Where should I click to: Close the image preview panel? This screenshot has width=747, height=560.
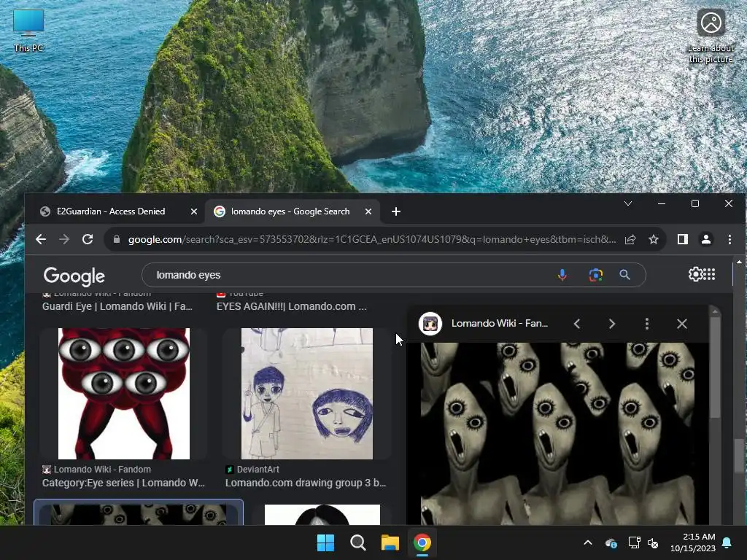tap(682, 324)
